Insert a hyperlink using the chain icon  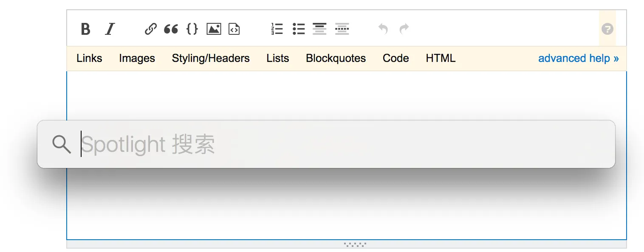click(150, 29)
